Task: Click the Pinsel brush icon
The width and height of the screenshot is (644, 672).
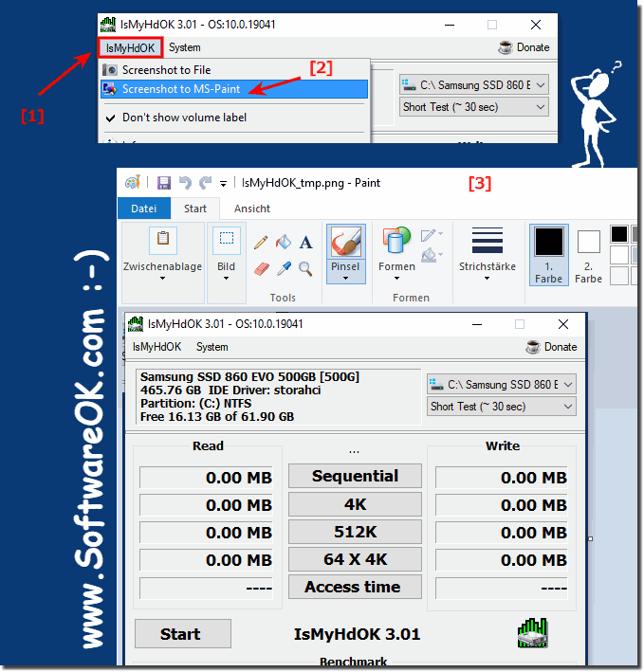Action: pyautogui.click(x=345, y=242)
